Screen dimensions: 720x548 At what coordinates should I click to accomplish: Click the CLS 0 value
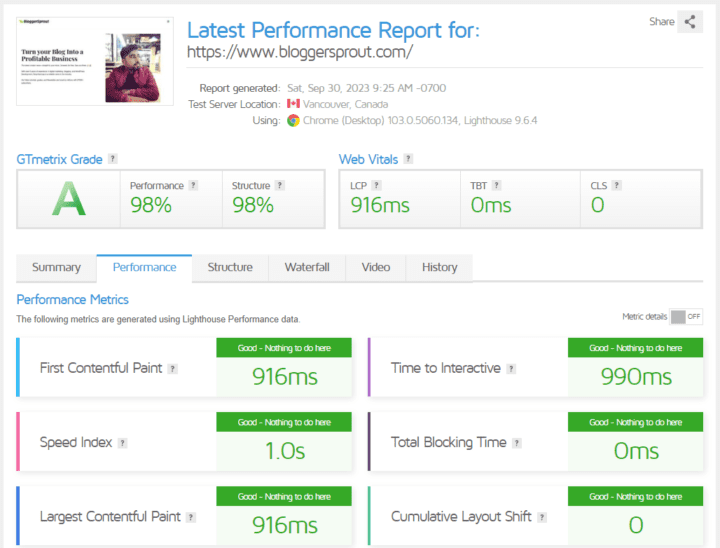pyautogui.click(x=597, y=205)
